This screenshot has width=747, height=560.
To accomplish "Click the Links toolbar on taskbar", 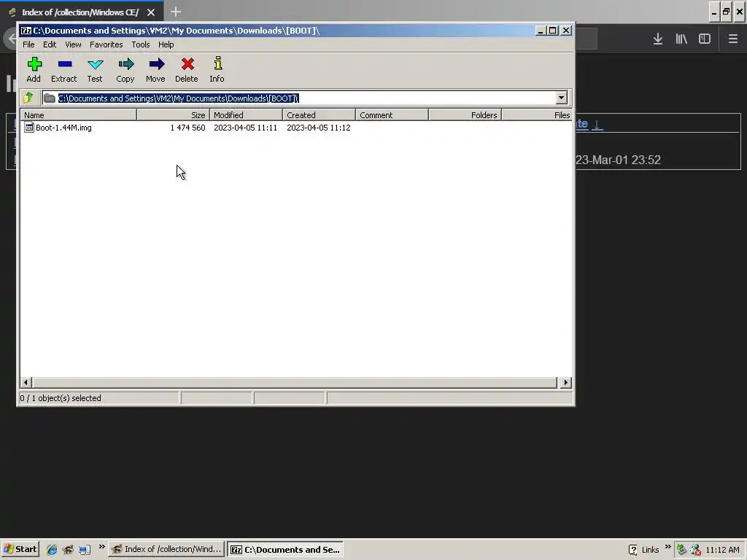I will pos(650,550).
